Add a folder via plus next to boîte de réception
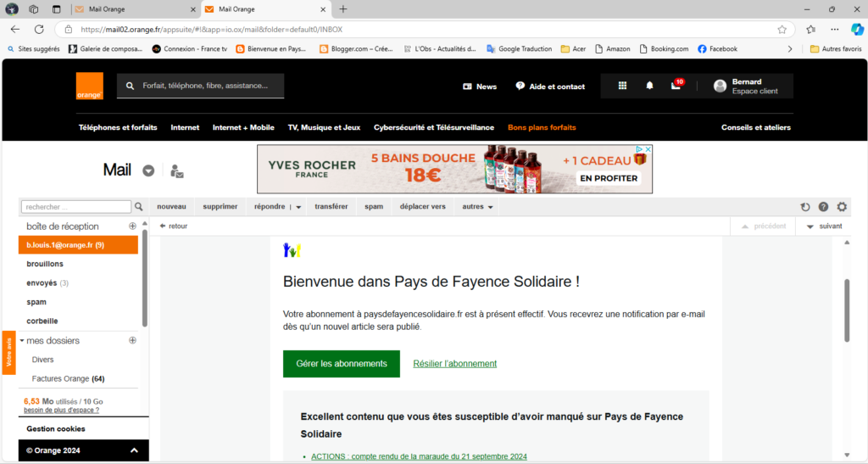The height and width of the screenshot is (464, 868). click(132, 226)
